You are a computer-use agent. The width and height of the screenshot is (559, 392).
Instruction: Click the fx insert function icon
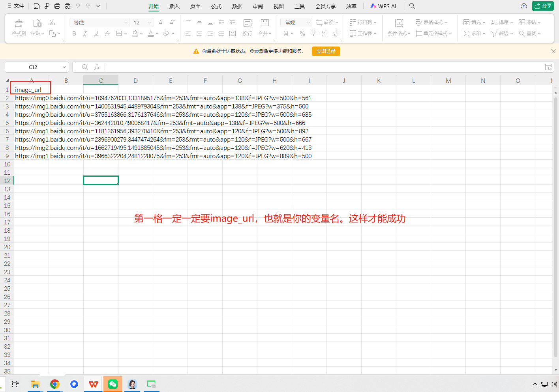click(x=97, y=67)
